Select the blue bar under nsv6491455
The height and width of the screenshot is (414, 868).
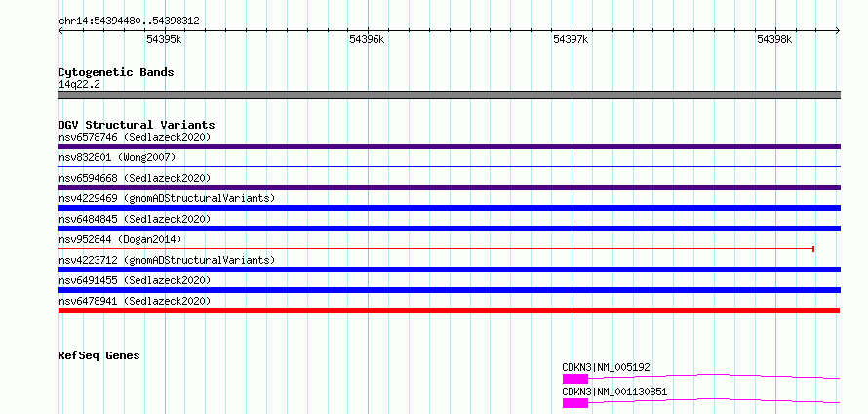pos(449,290)
